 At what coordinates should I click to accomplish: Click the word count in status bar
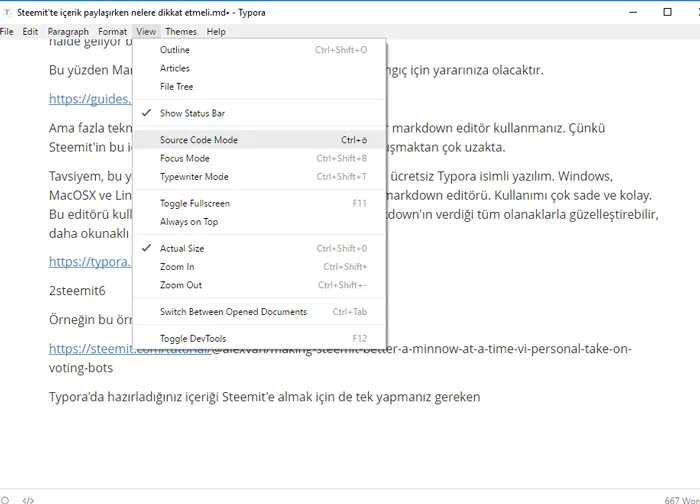click(682, 500)
